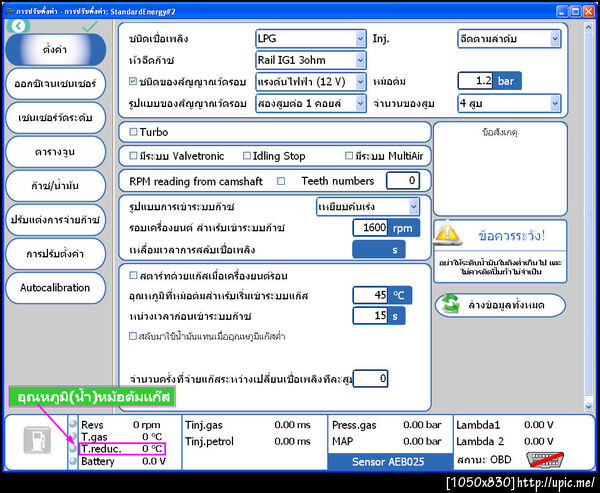Click the reducer pressure 1.2 bar field

tap(475, 81)
